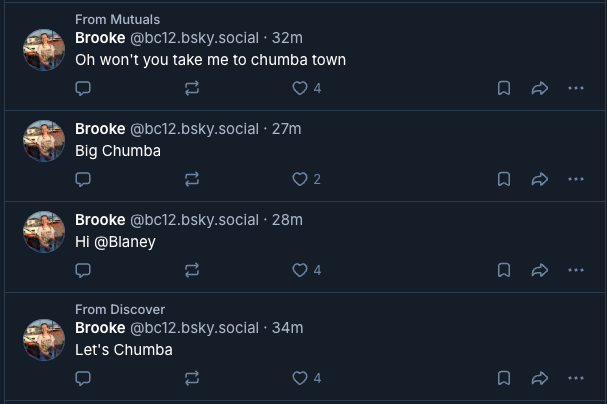Image resolution: width=607 pixels, height=404 pixels.
Task: Share the "Hi @Blaney" post
Action: [x=540, y=270]
